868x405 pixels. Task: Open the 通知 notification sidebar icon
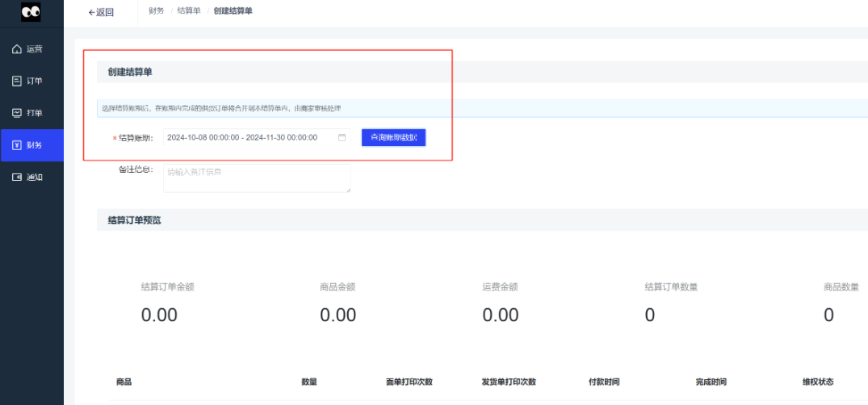click(x=16, y=177)
